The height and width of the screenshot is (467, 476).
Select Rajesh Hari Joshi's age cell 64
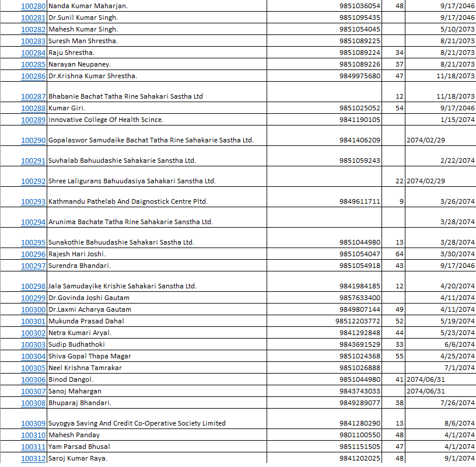tap(400, 254)
